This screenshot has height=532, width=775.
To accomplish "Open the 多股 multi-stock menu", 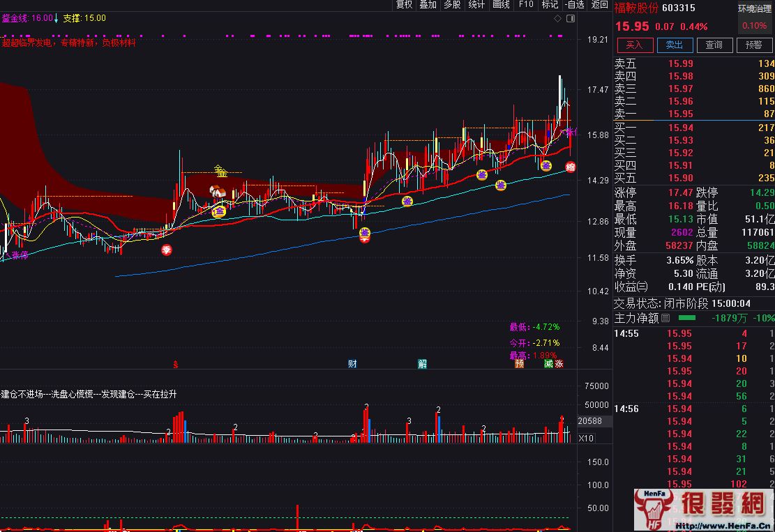I will click(452, 5).
